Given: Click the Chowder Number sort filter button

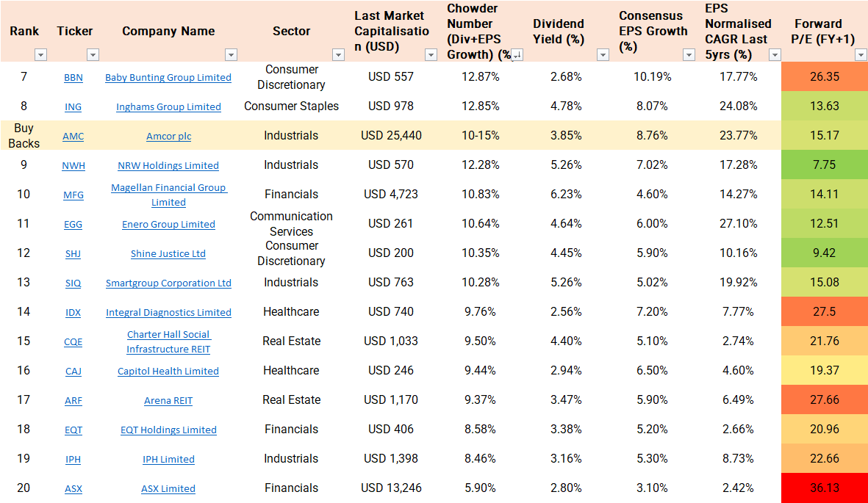Looking at the screenshot, I should pos(517,55).
